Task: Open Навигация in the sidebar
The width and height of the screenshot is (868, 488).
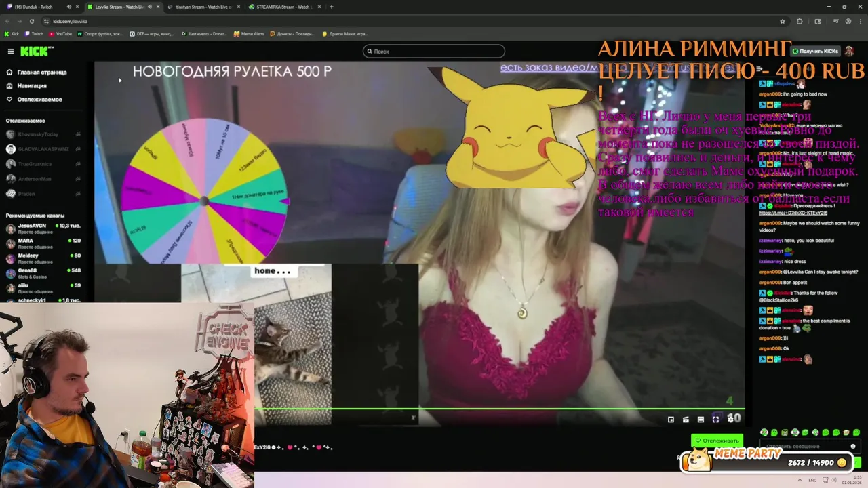Action: tap(27, 85)
